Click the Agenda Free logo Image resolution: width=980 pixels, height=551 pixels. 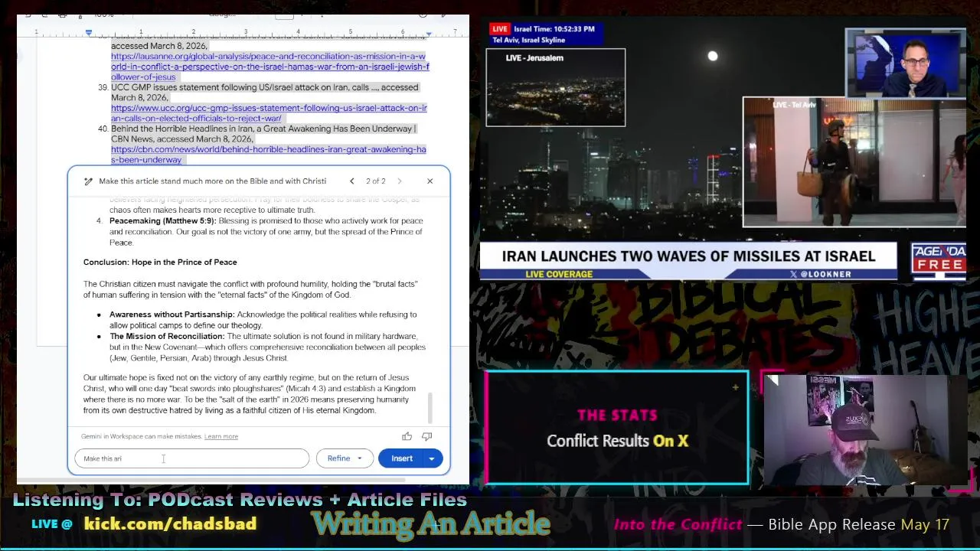point(939,262)
